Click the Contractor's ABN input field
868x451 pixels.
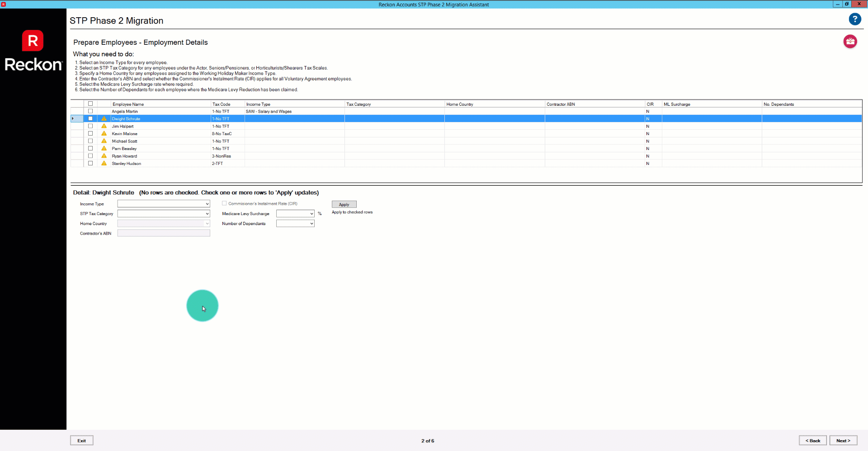[164, 233]
